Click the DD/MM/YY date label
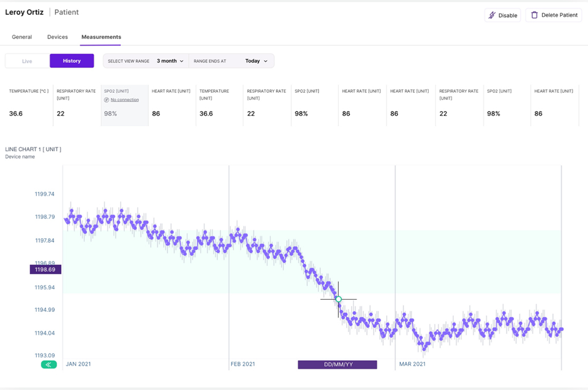588x390 pixels. (x=337, y=364)
